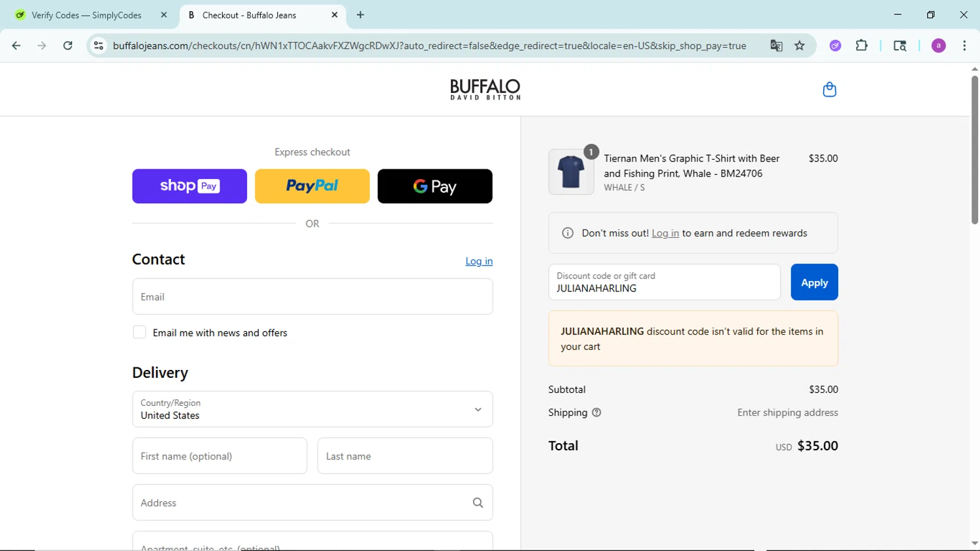Open the side panel search icon

pos(900,46)
